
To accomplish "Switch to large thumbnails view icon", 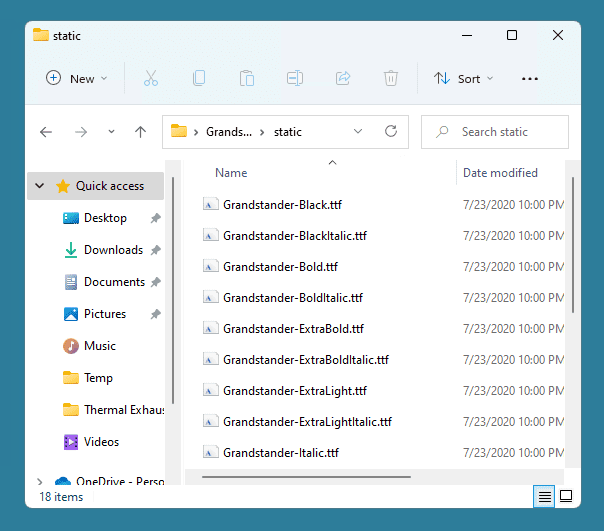I will pyautogui.click(x=565, y=496).
